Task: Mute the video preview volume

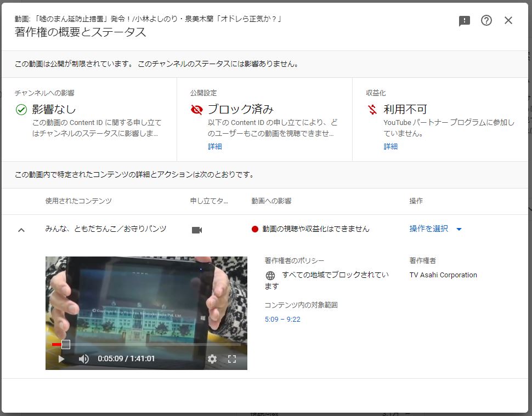Action: 84,359
